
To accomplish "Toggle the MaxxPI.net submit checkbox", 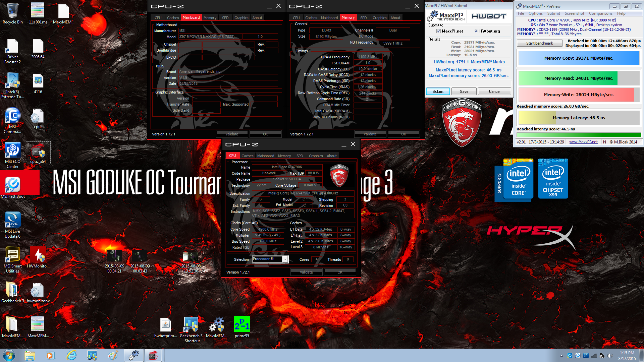I will click(438, 31).
